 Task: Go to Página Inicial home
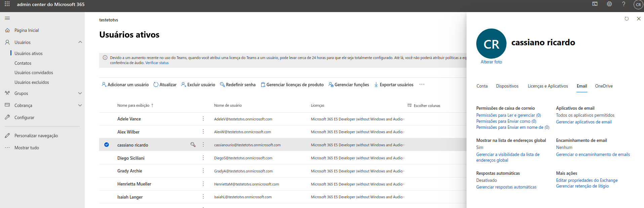(x=27, y=30)
